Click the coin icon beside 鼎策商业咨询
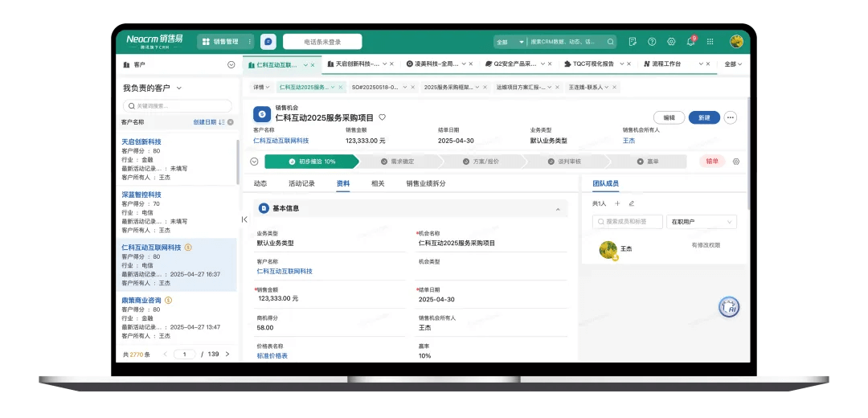Viewport: 868px width, 418px height. (168, 300)
